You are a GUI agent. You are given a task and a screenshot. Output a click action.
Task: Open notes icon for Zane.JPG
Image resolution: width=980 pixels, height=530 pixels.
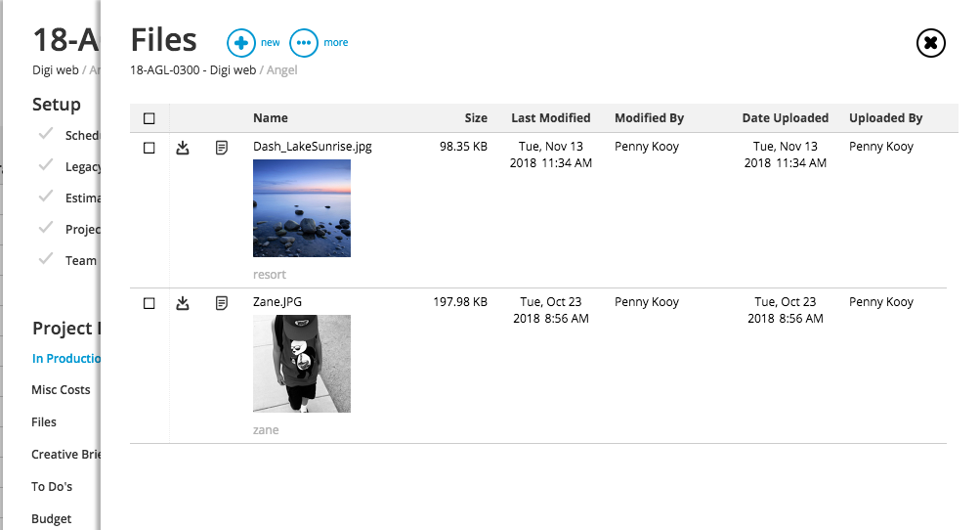(222, 303)
